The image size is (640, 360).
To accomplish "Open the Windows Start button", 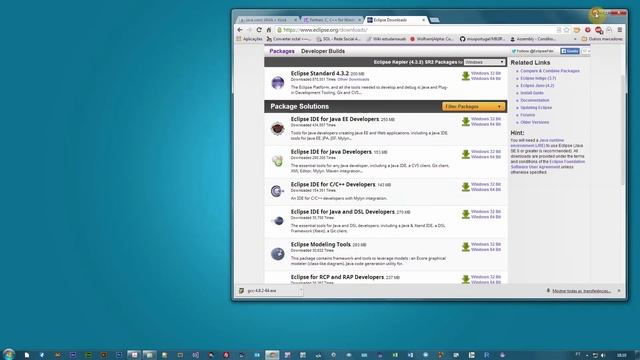I will [8, 354].
